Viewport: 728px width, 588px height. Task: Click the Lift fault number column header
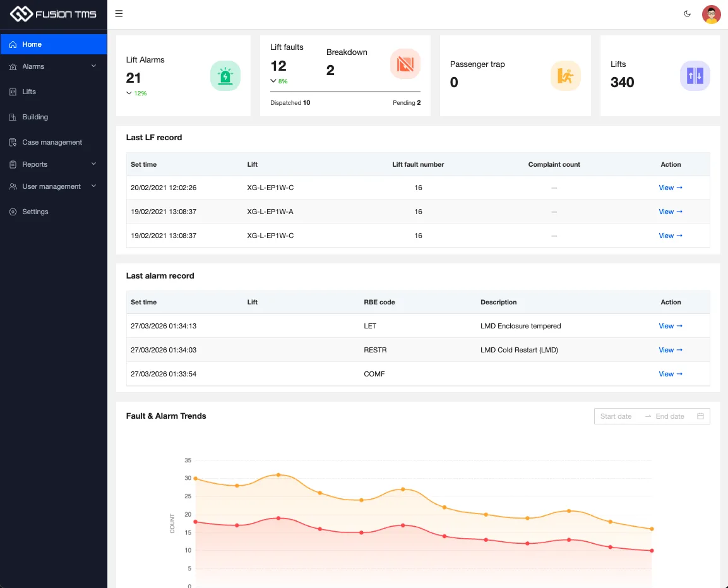(x=418, y=164)
